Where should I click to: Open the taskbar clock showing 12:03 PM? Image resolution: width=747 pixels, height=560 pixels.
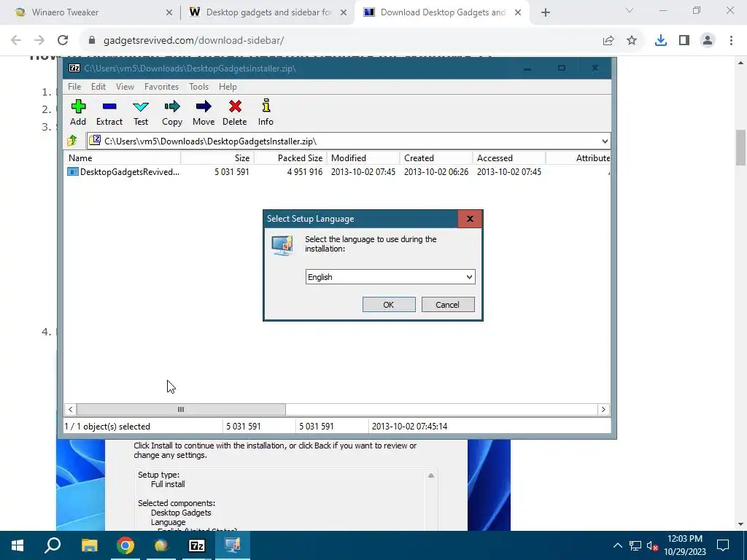pyautogui.click(x=684, y=545)
